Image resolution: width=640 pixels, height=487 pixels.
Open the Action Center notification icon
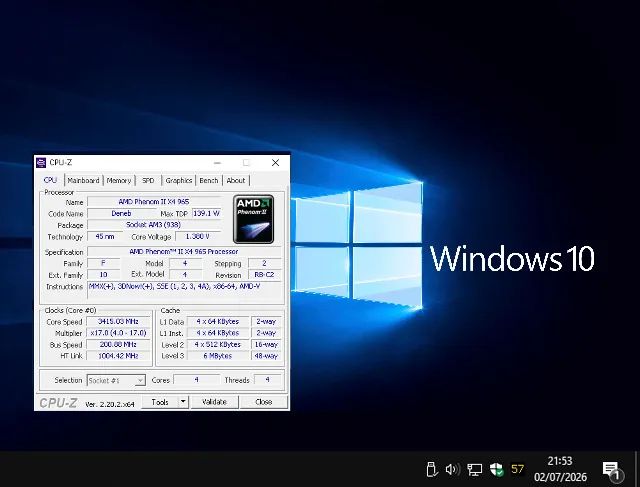click(x=611, y=470)
